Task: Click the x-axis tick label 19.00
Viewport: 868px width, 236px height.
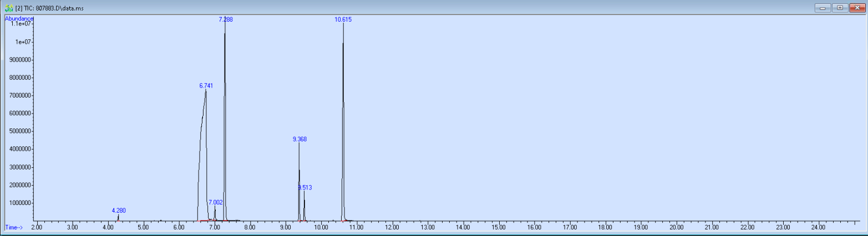Action: pos(641,227)
